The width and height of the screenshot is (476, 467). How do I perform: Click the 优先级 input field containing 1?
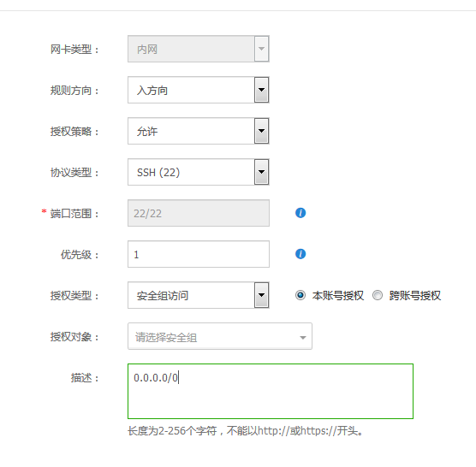click(x=199, y=254)
